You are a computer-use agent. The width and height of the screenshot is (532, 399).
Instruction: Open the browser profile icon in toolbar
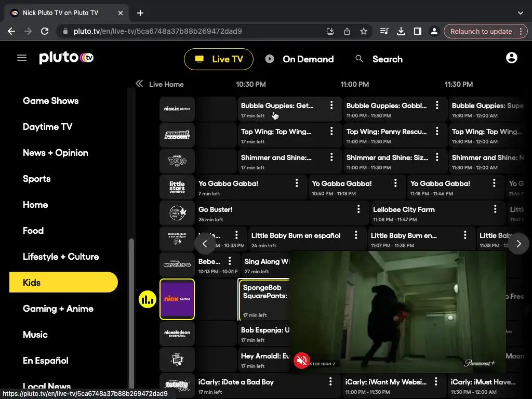coord(434,31)
